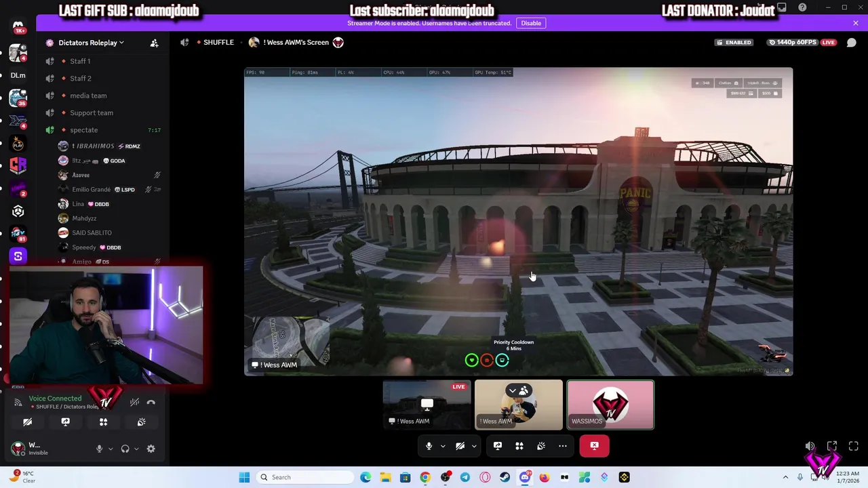
Task: Open camera options arrow in call controls
Action: (474, 446)
